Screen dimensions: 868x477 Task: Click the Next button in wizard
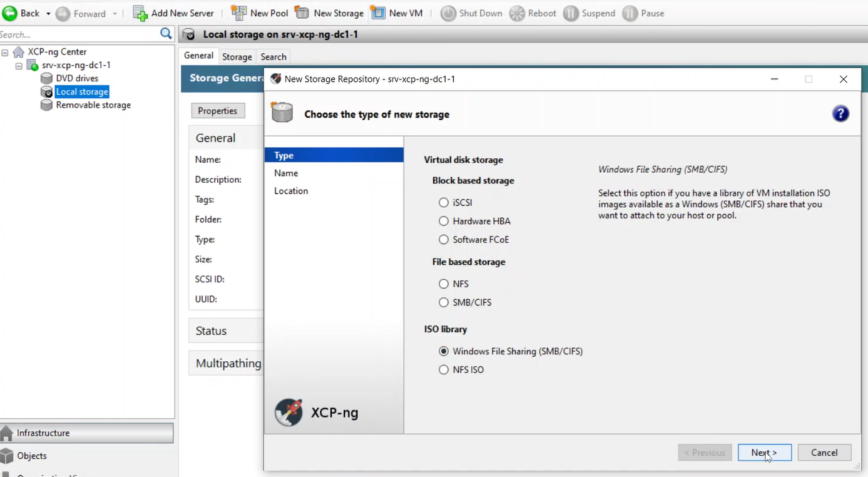(764, 453)
